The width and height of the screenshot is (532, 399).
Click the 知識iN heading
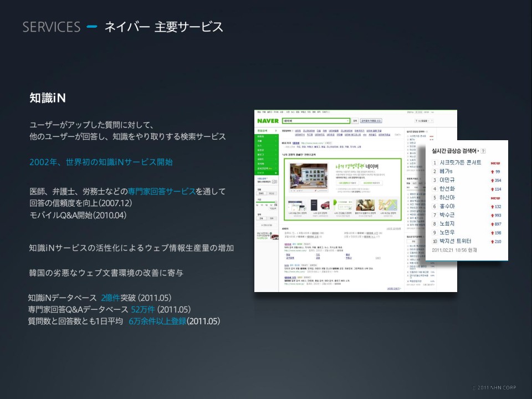coord(48,98)
